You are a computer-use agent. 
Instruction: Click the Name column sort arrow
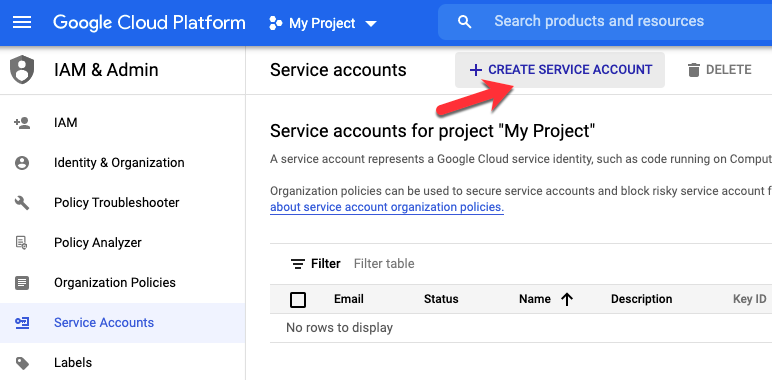click(x=567, y=299)
